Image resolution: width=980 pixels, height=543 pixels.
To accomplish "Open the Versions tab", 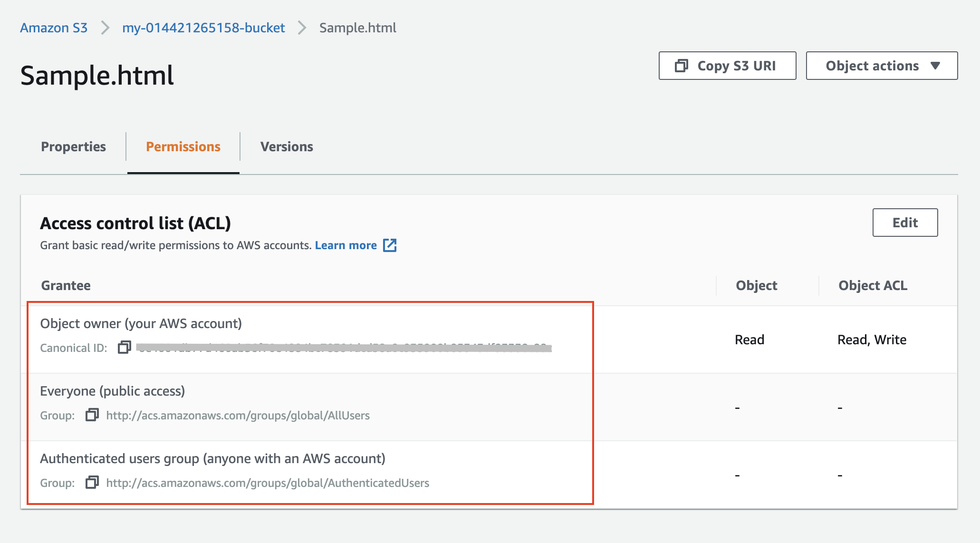I will (x=287, y=146).
